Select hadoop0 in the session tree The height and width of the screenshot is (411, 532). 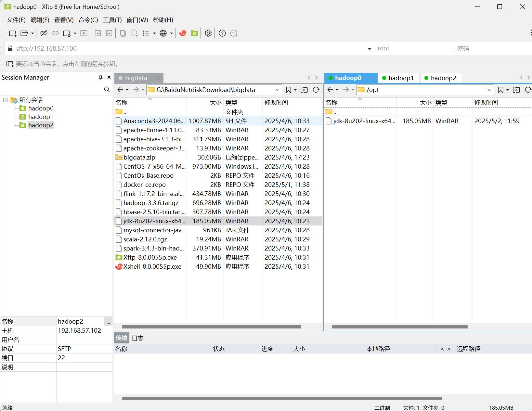tap(41, 108)
